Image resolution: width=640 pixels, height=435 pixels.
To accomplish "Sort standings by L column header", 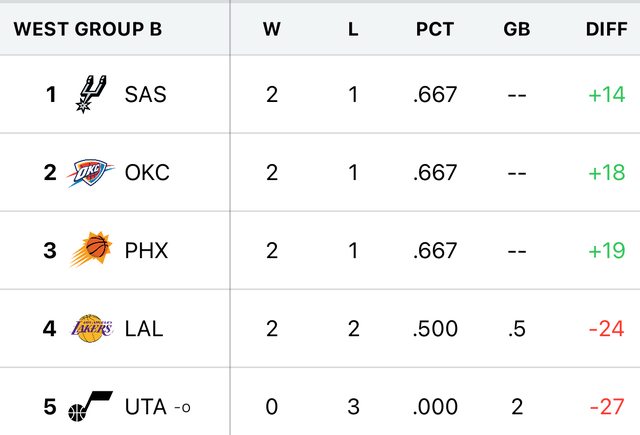I will point(353,28).
